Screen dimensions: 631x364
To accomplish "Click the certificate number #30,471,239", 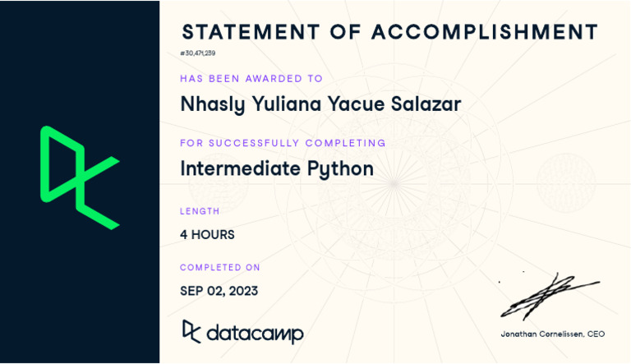I will [x=197, y=53].
